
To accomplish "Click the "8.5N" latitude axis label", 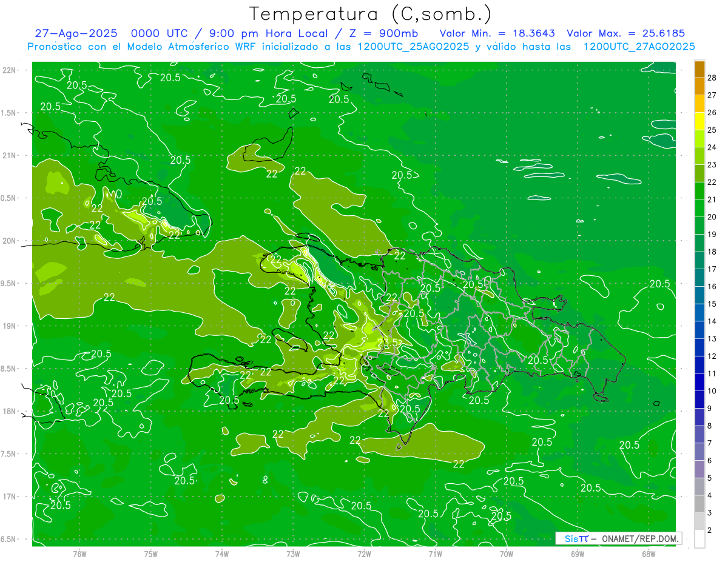I will click(9, 369).
